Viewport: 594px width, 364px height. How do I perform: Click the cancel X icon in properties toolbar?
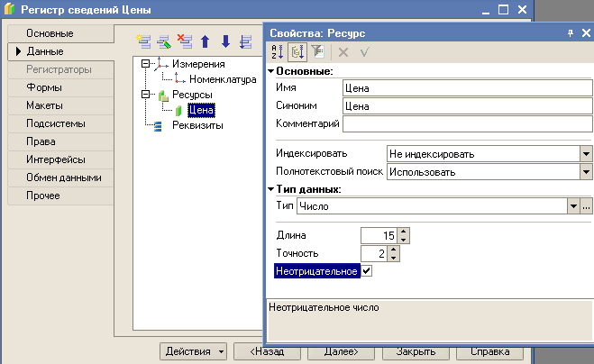[343, 52]
